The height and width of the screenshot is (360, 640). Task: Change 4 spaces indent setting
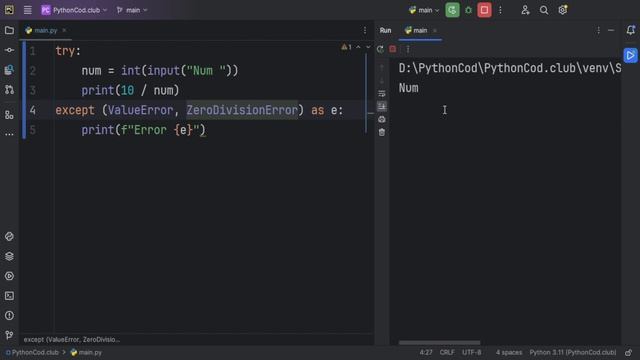pos(509,353)
